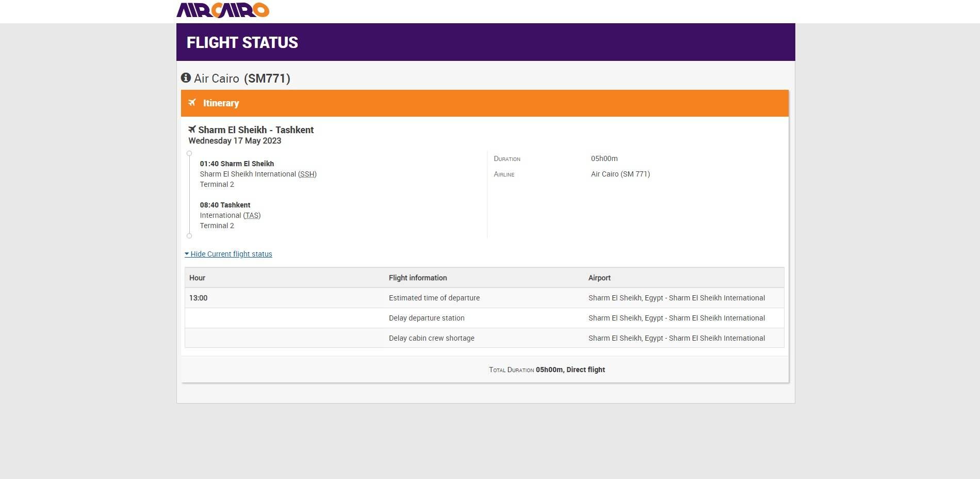This screenshot has width=980, height=479.
Task: Click the Air Cairo (SM771) flight title
Action: pos(242,78)
